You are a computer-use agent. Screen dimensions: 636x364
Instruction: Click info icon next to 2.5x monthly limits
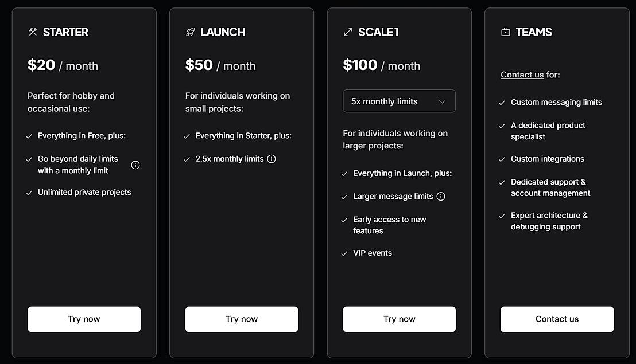pos(272,159)
